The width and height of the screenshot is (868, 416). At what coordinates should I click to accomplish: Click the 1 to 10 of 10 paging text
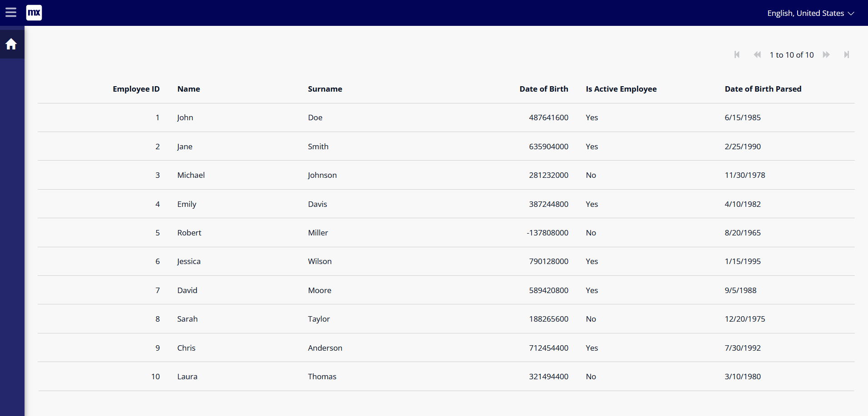coord(791,55)
